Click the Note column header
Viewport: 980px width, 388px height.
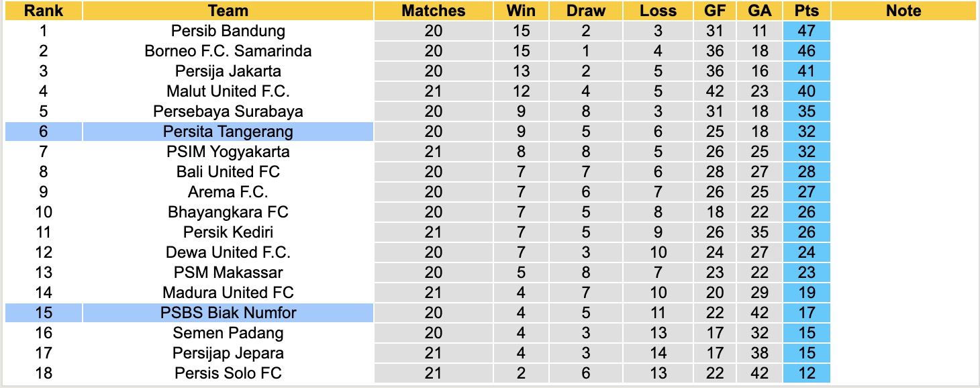[903, 11]
